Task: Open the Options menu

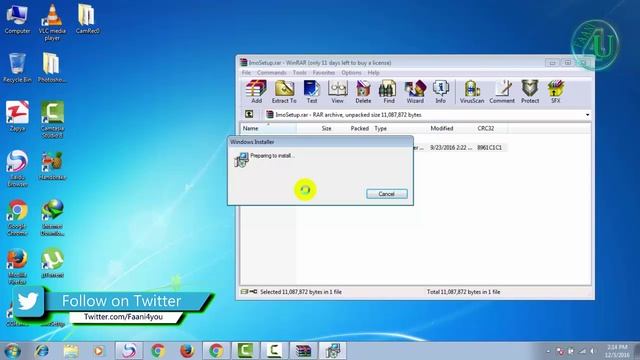Action: tap(351, 73)
